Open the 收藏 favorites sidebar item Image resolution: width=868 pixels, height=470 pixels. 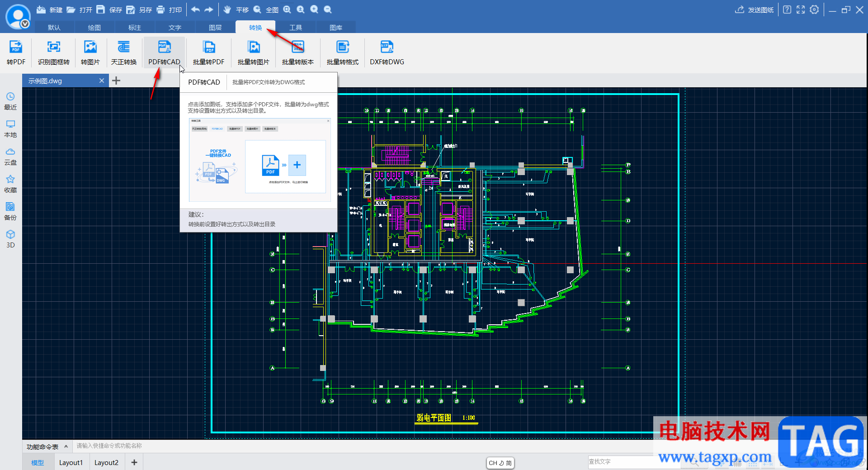click(10, 184)
